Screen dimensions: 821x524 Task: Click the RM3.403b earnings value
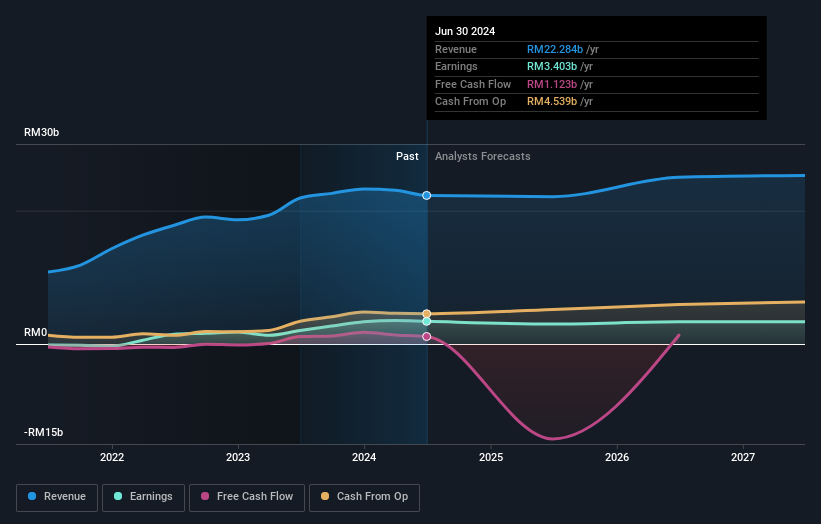tap(552, 66)
